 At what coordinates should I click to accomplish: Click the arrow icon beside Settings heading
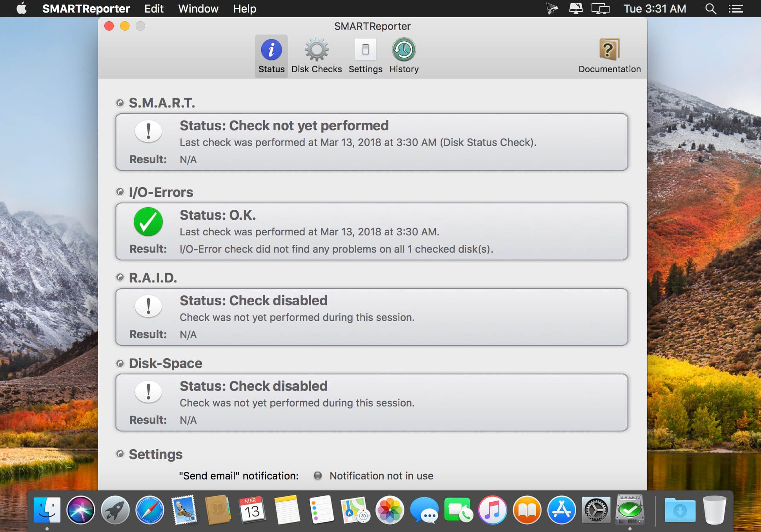[120, 454]
